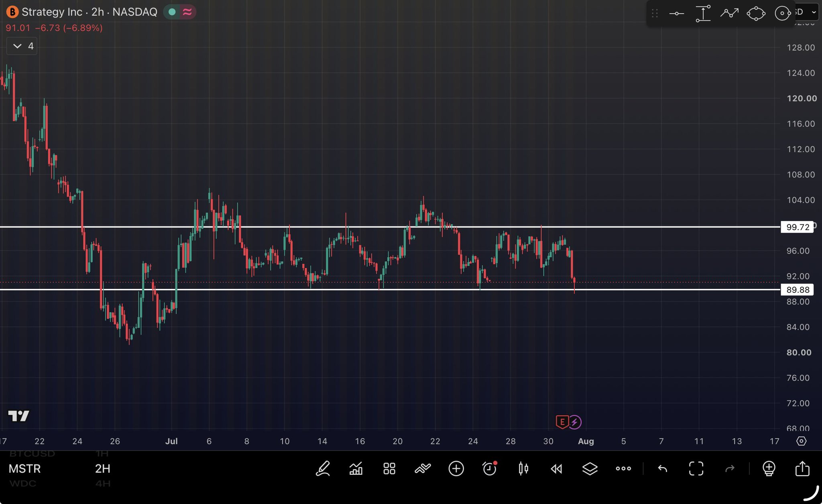Tap the bar chart with trend line icon

click(356, 468)
